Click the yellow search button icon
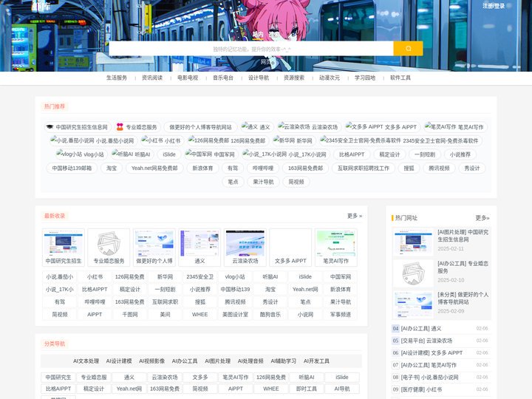 (x=408, y=49)
